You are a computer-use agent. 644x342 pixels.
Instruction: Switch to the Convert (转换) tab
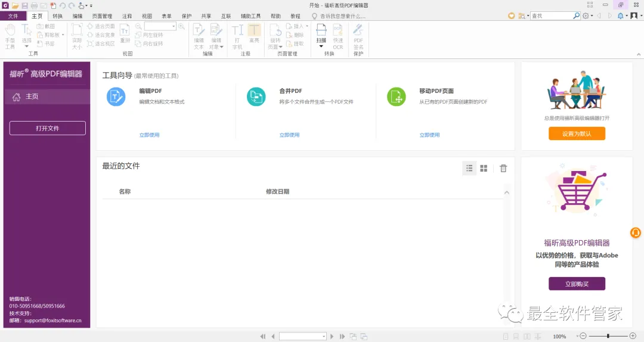57,16
